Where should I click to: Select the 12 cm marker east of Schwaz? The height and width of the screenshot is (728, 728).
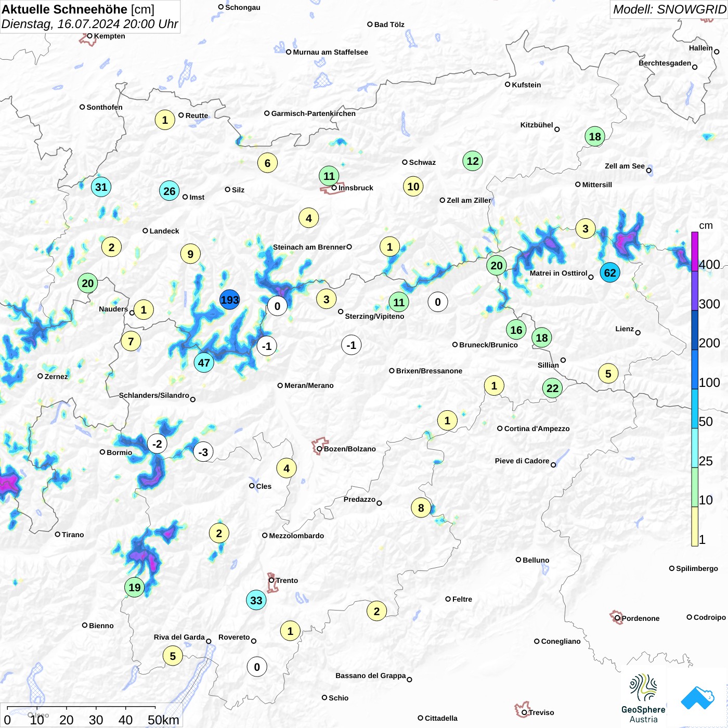click(473, 161)
